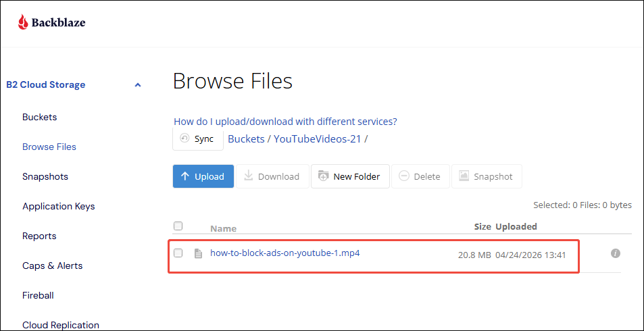Screen dimensions: 644x331
Task: Click the Delete button
Action: tap(420, 176)
